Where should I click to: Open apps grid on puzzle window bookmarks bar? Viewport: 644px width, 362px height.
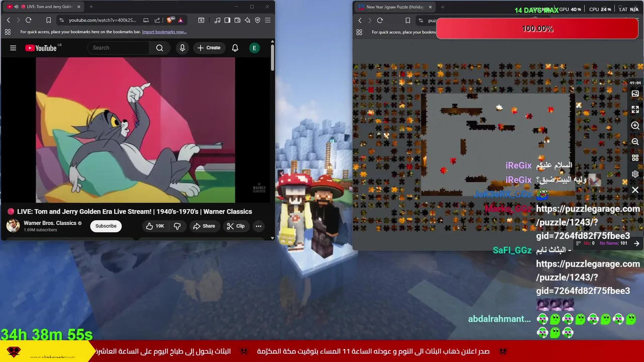[x=359, y=32]
